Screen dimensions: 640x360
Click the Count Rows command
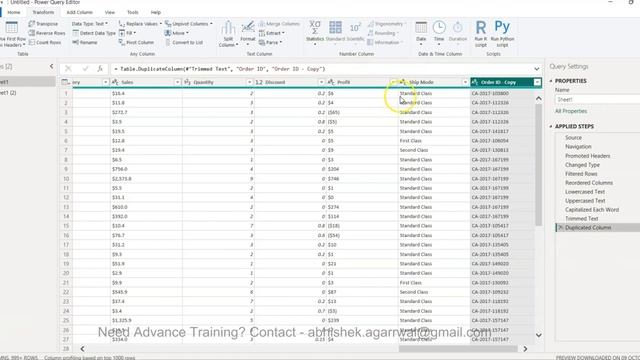(45, 42)
